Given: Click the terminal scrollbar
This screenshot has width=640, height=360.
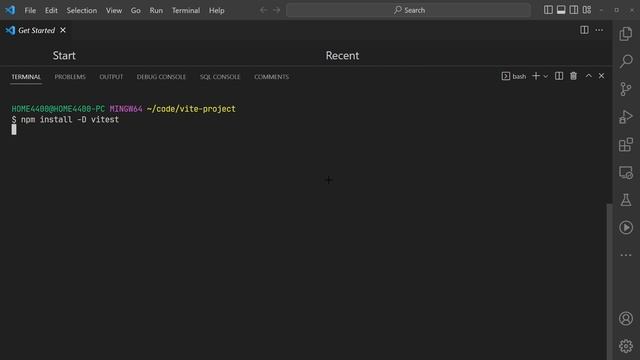Looking at the screenshot, I should pos(609,282).
